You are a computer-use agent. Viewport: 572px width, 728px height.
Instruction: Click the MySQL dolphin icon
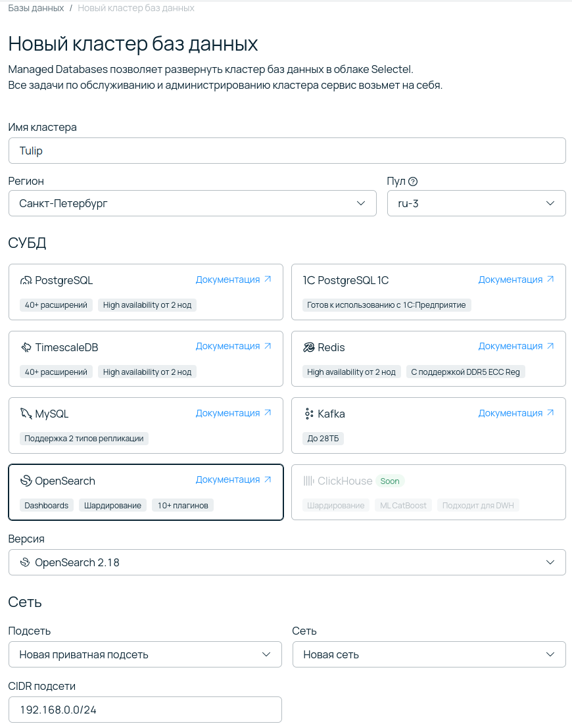coord(26,414)
